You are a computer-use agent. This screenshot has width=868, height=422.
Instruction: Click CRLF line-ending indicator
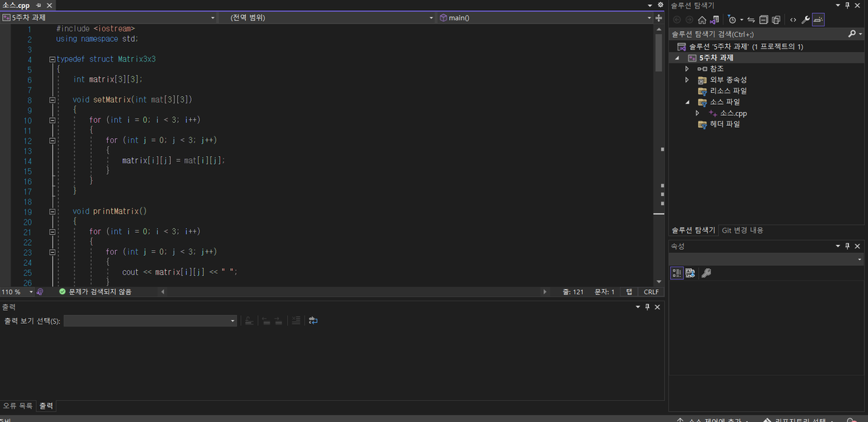(651, 292)
